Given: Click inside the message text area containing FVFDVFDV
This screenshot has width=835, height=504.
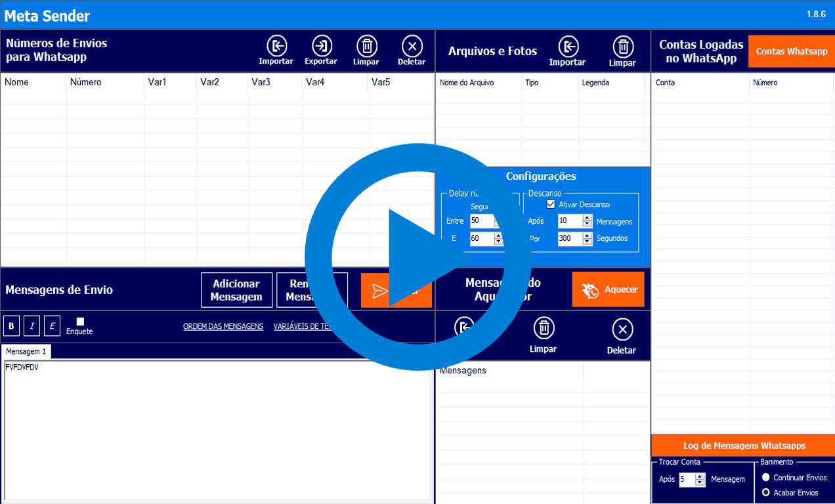Looking at the screenshot, I should click(x=217, y=431).
